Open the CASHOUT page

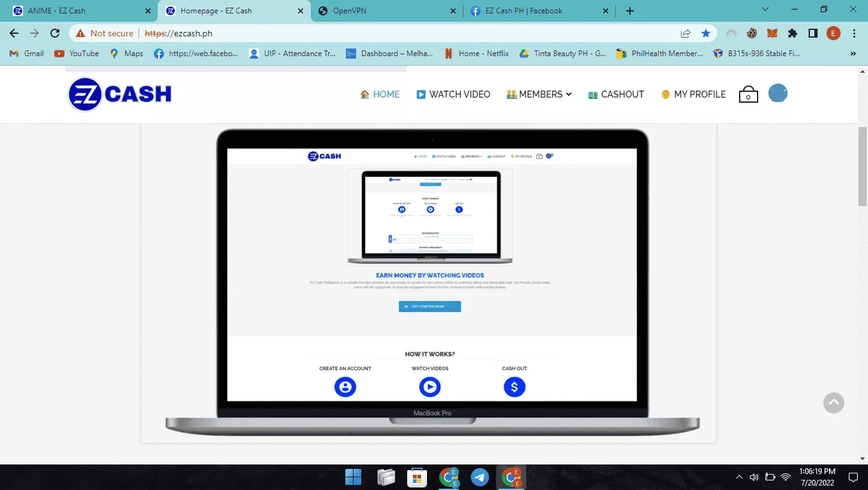tap(616, 94)
